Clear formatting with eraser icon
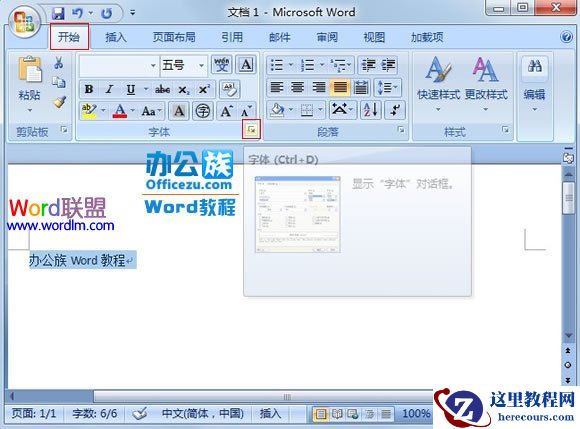Image resolution: width=580 pixels, height=429 pixels. coord(230,89)
